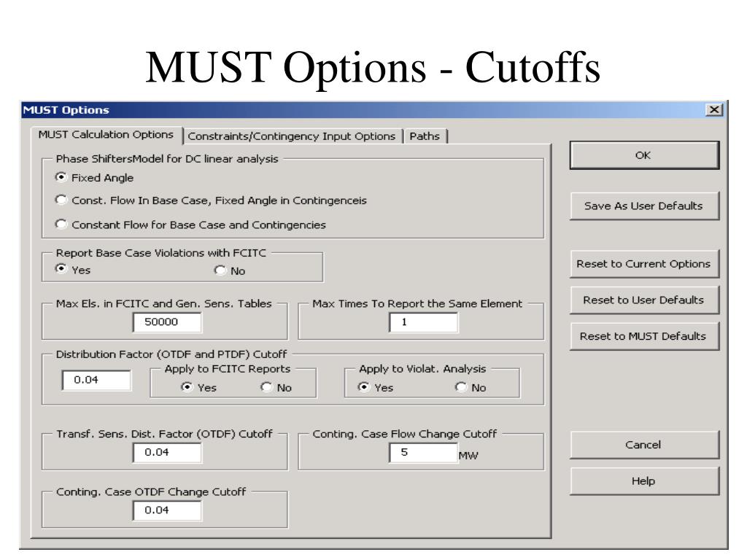Click the MUST Options title bar text
The height and width of the screenshot is (560, 747).
pyautogui.click(x=66, y=110)
